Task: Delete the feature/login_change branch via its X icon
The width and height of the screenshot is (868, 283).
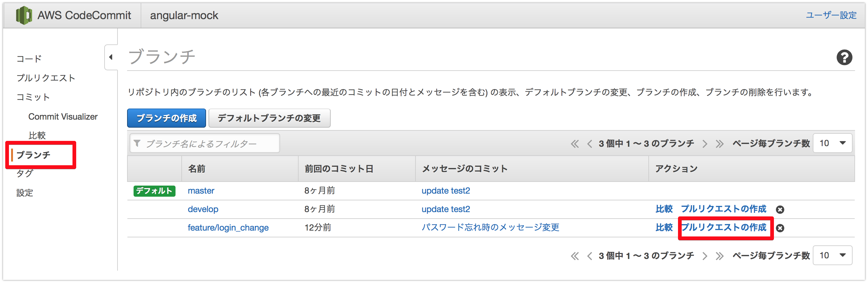Action: click(781, 228)
